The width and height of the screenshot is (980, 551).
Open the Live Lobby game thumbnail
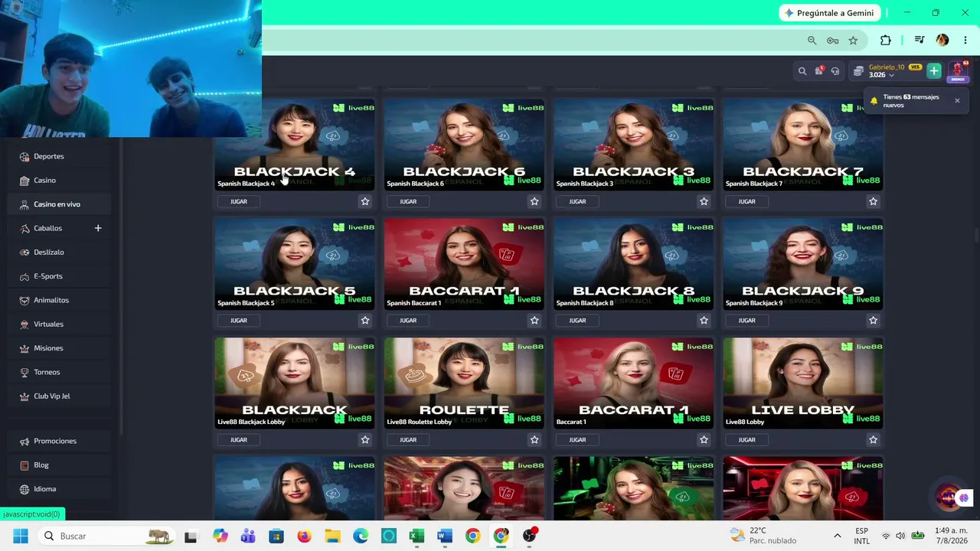coord(803,383)
